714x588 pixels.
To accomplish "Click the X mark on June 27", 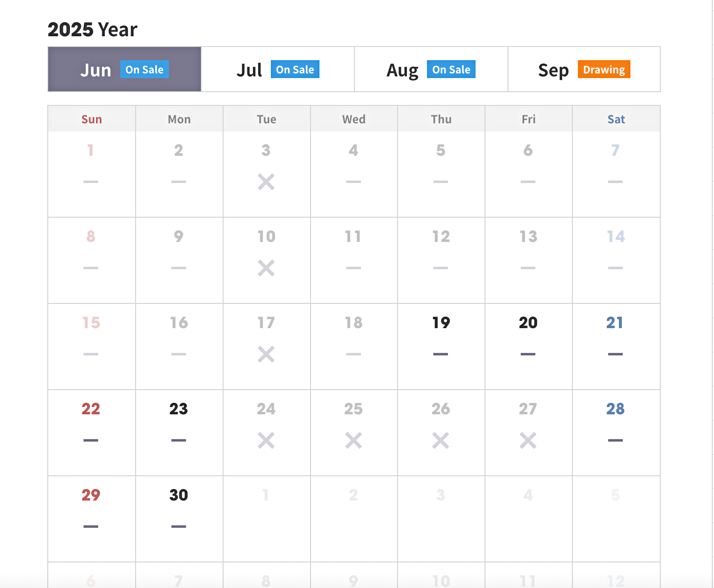I will (x=528, y=440).
